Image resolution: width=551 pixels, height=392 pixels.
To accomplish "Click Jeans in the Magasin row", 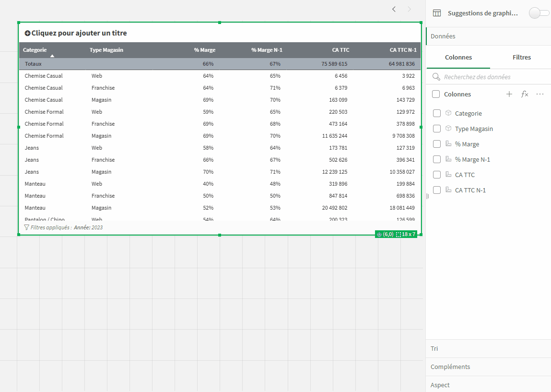I will tap(32, 172).
